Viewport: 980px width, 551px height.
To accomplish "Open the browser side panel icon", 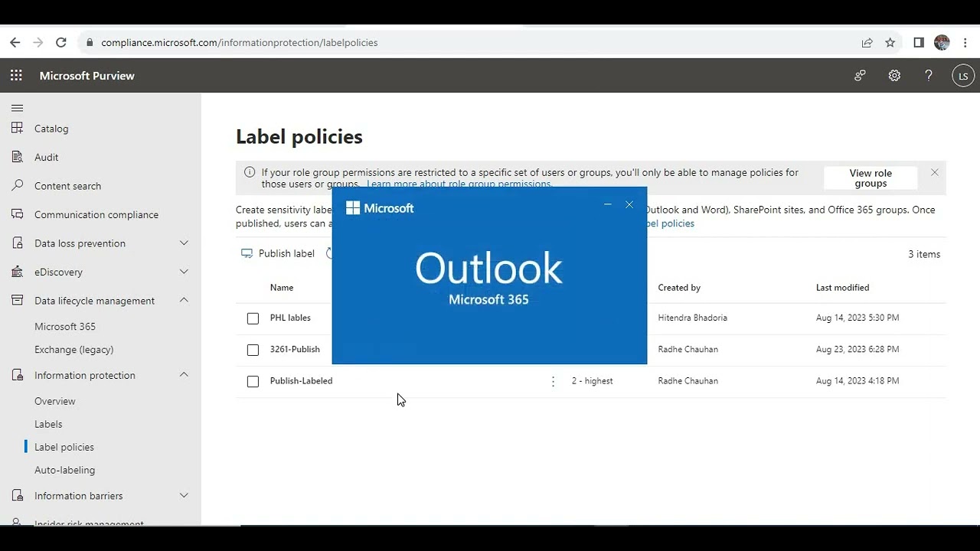I will (919, 43).
